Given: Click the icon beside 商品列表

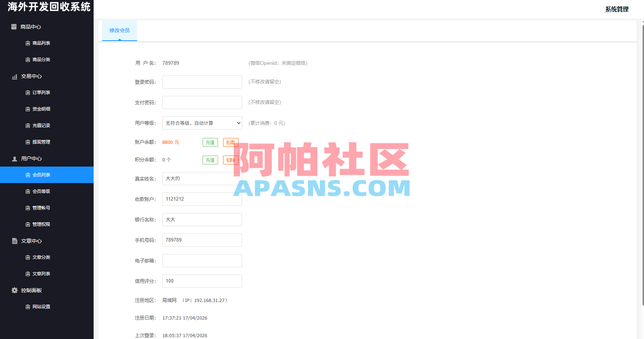Looking at the screenshot, I should 28,43.
